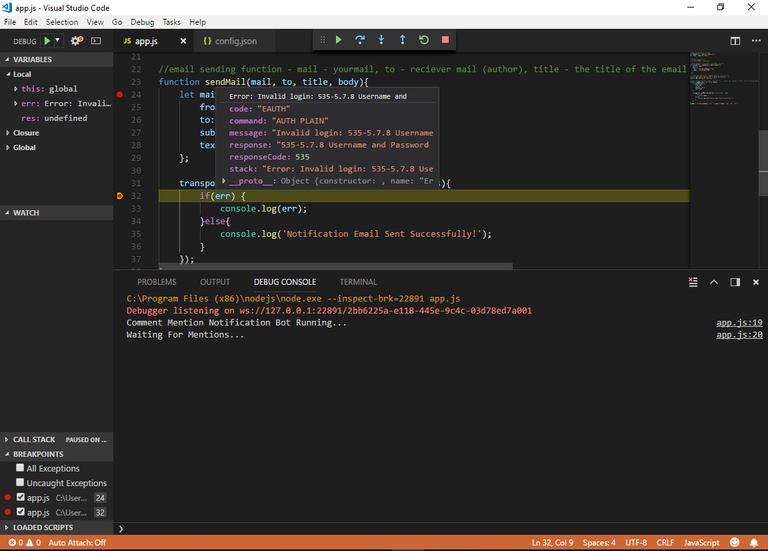Split the editor to the side

(x=735, y=41)
